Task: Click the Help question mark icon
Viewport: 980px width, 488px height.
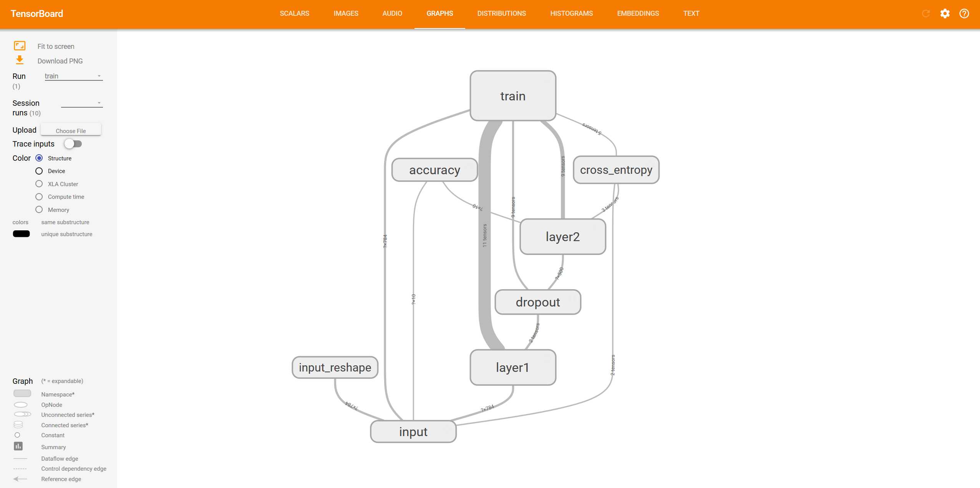Action: point(964,13)
